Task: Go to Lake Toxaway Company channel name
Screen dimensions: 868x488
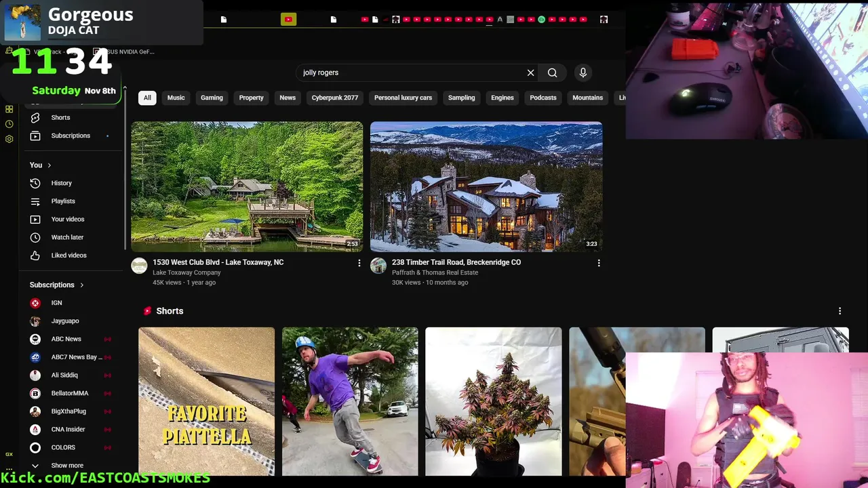Action: tap(186, 272)
